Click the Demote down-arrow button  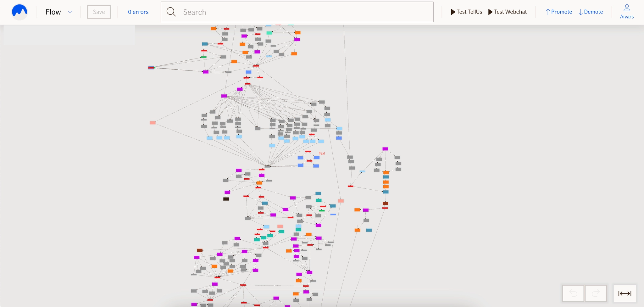pyautogui.click(x=591, y=12)
